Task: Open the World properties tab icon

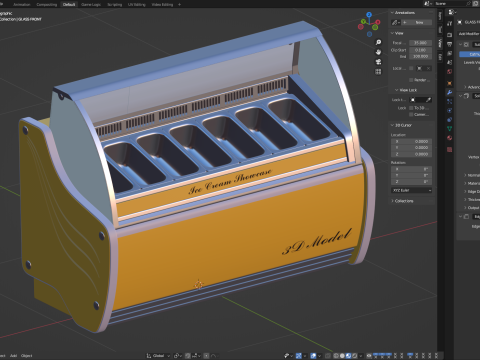Action: [450, 72]
